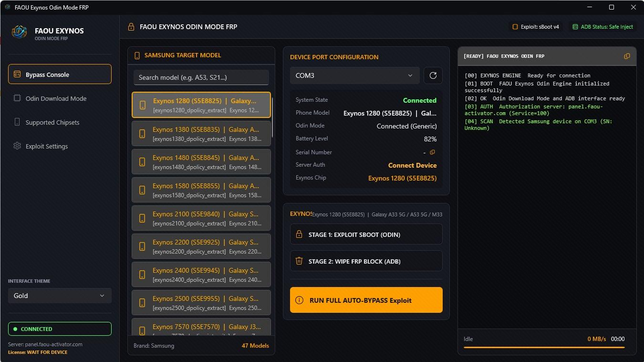The image size is (644, 362).
Task: Select Exynos 1480 (S5E8845) model
Action: click(201, 162)
